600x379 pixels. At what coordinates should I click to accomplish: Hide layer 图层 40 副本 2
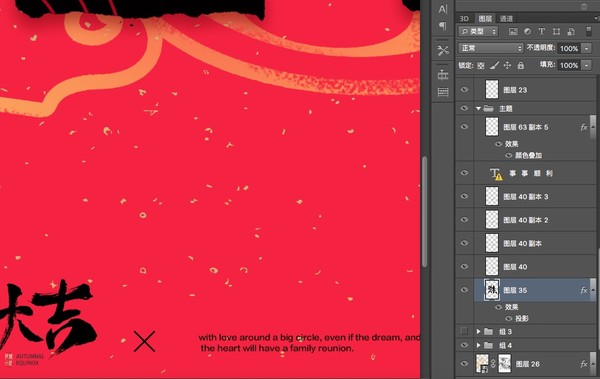point(464,220)
